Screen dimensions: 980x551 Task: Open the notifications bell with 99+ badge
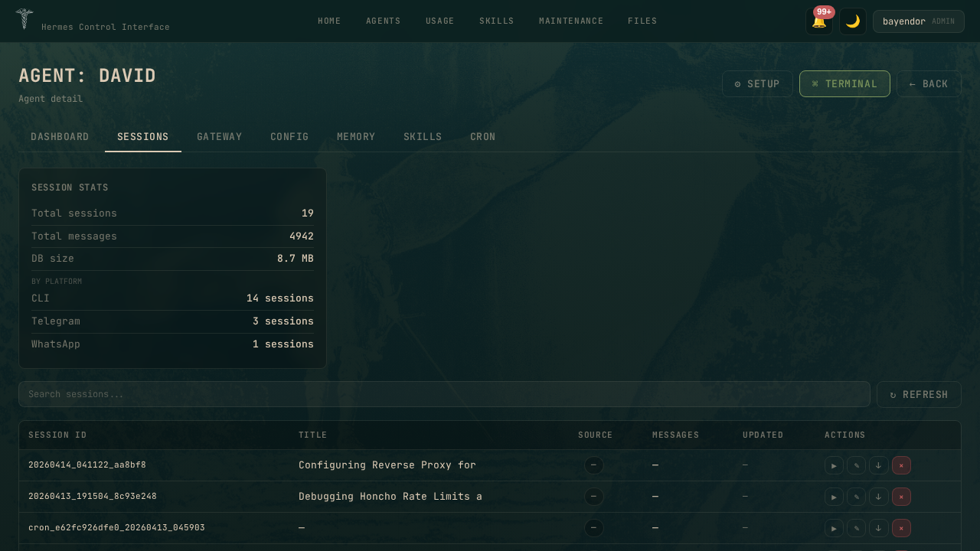point(818,21)
